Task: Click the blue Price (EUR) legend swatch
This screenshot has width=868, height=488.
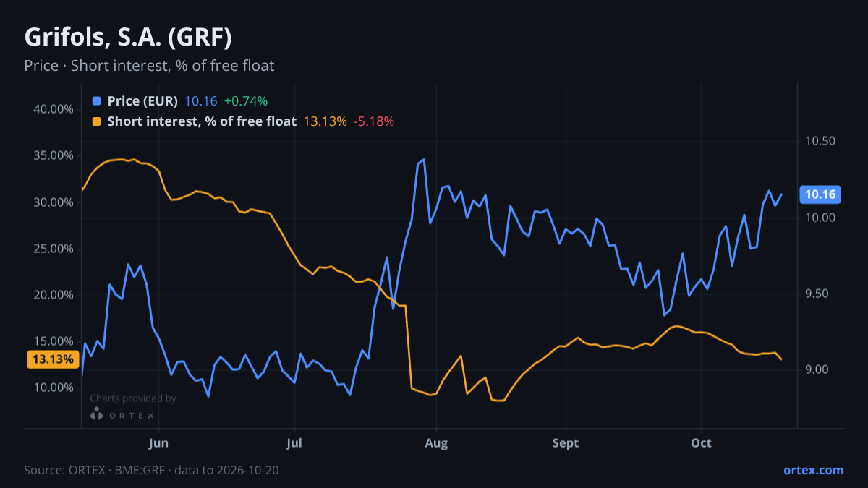Action: 97,101
